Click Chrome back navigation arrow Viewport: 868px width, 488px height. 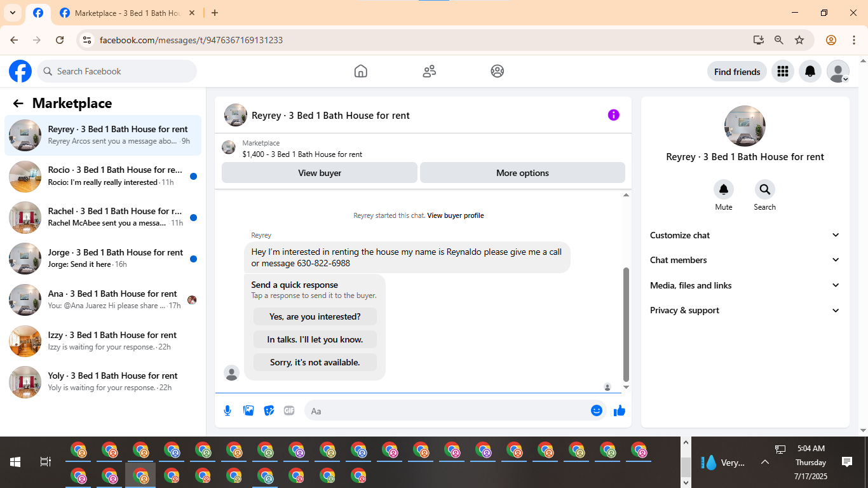[x=14, y=40]
